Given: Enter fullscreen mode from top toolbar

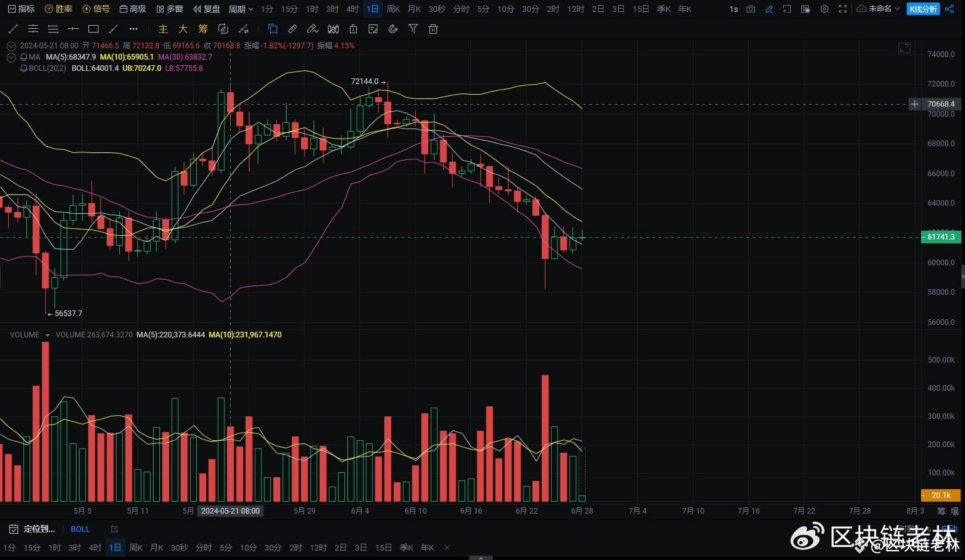Looking at the screenshot, I should [x=843, y=9].
